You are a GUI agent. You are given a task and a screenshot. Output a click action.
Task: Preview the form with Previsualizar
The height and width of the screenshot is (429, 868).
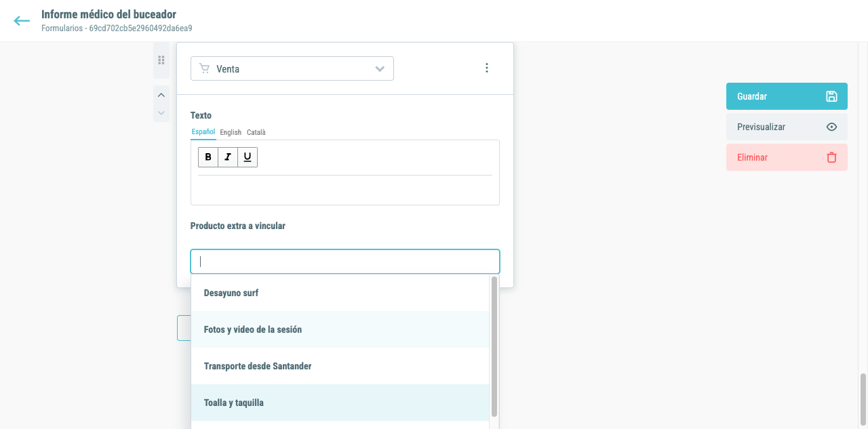[787, 127]
